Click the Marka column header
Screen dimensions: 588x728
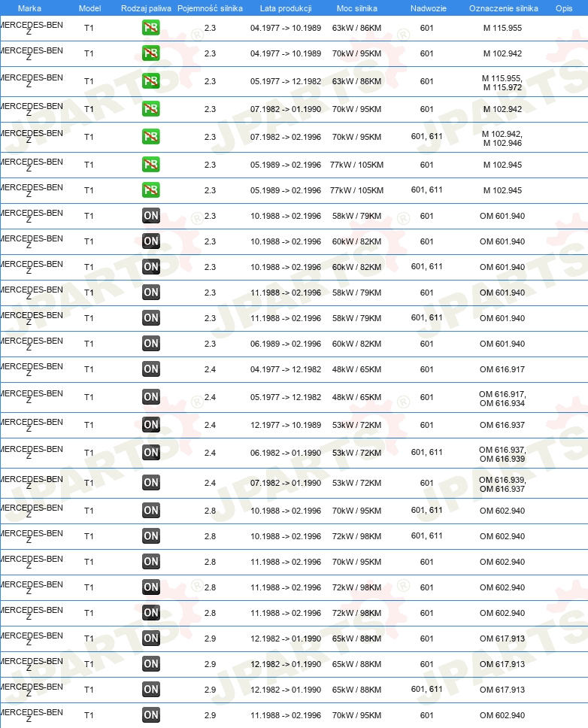point(30,8)
